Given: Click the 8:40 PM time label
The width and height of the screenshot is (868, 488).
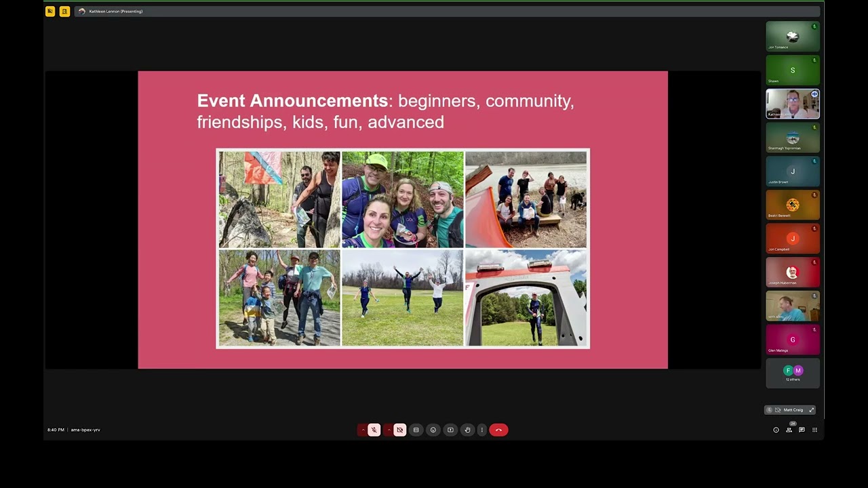Looking at the screenshot, I should coord(56,430).
